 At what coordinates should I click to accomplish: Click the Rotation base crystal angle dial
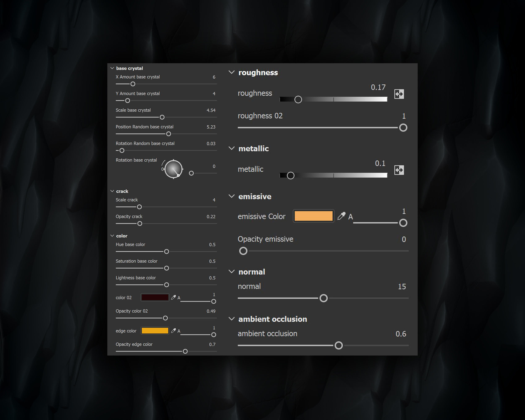[x=173, y=169]
